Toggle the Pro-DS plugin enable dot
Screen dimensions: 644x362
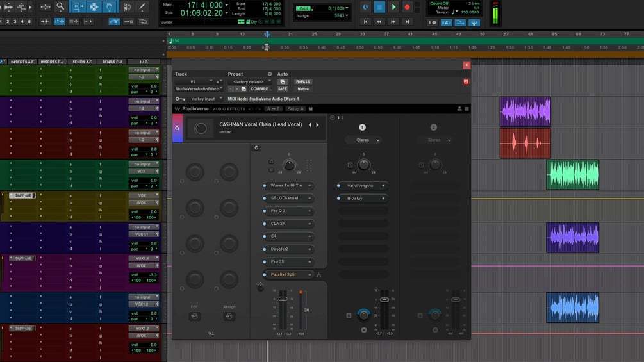tap(265, 262)
